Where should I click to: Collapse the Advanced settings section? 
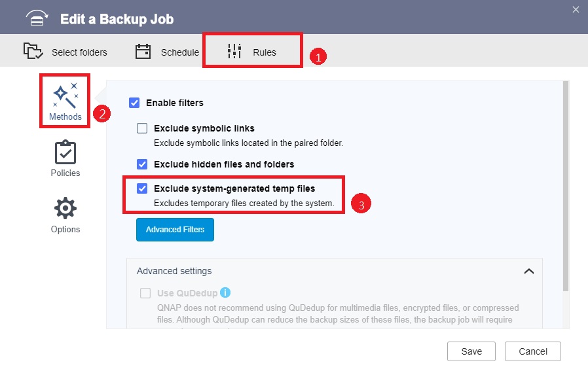tap(529, 271)
